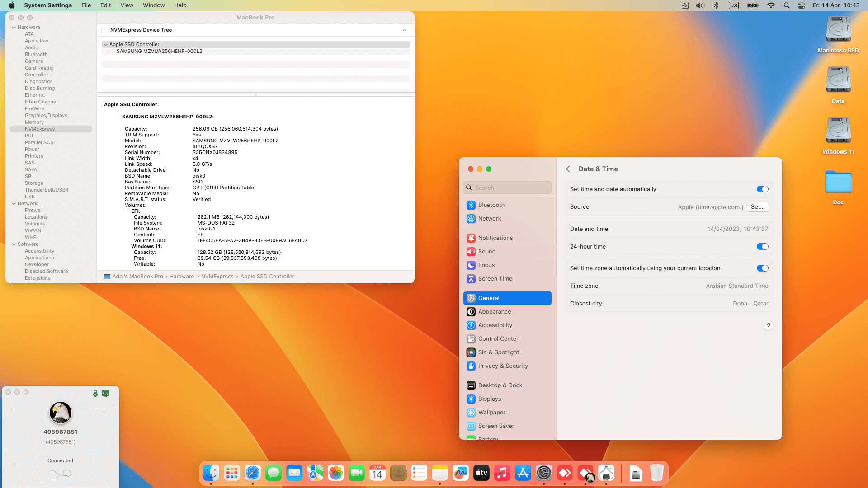Screen dimensions: 868x488
Task: Open the Notifications settings pane
Action: click(x=495, y=238)
